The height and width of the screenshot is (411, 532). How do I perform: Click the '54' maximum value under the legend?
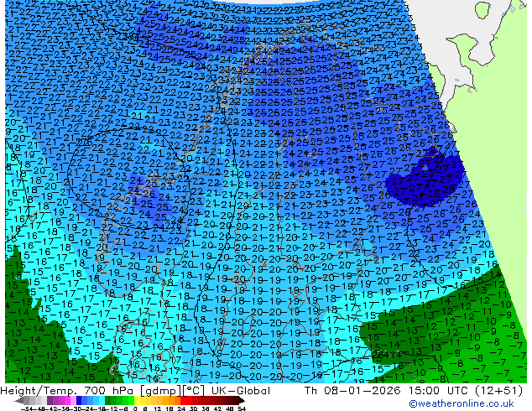click(x=242, y=409)
